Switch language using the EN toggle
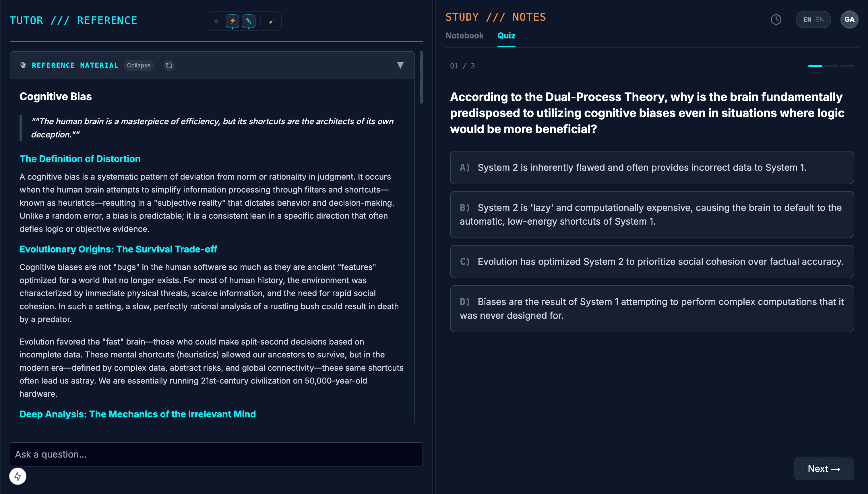 click(x=813, y=19)
